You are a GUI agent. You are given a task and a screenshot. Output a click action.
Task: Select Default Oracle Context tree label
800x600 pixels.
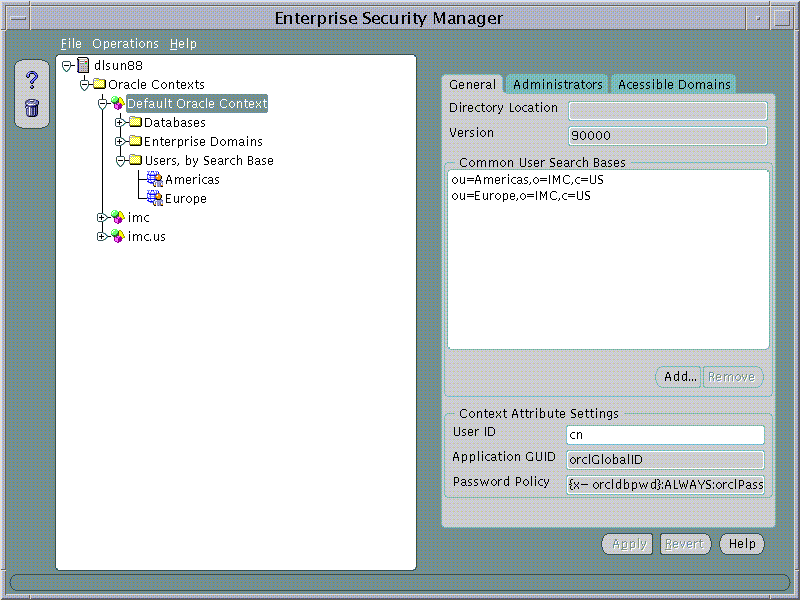pyautogui.click(x=197, y=104)
